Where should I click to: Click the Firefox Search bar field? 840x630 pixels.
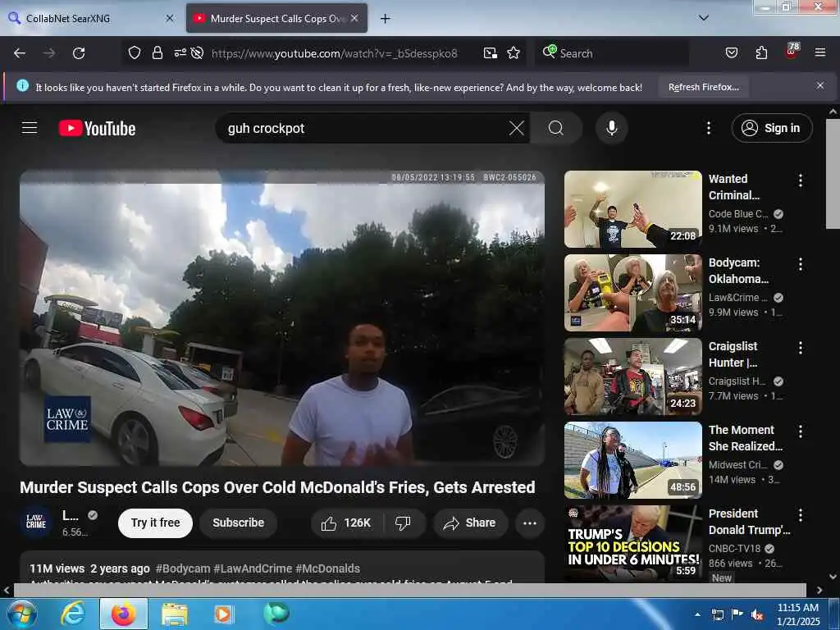[612, 53]
